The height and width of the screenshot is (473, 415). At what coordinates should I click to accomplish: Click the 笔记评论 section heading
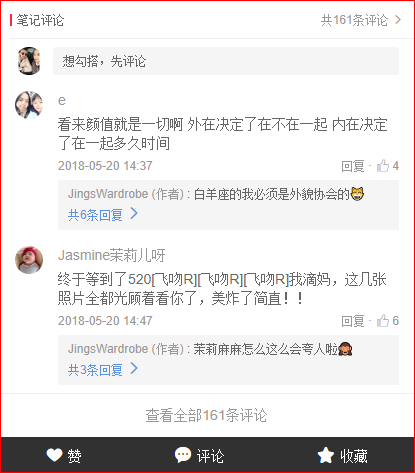pyautogui.click(x=40, y=20)
